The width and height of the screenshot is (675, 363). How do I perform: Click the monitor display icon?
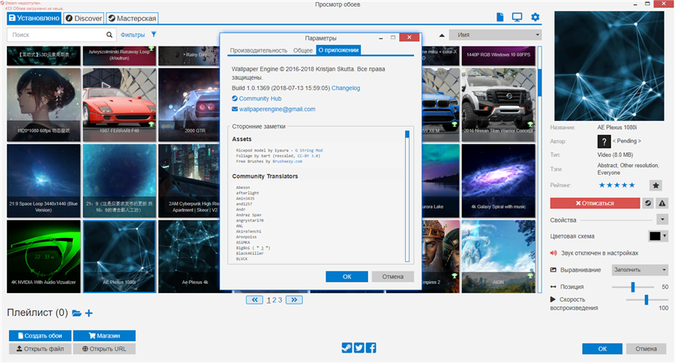point(517,17)
